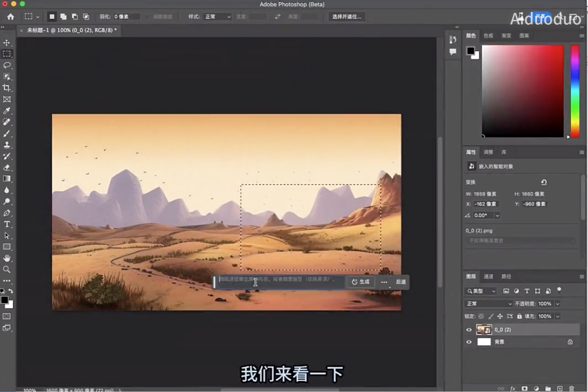Toggle layer filtering on or off

click(559, 289)
